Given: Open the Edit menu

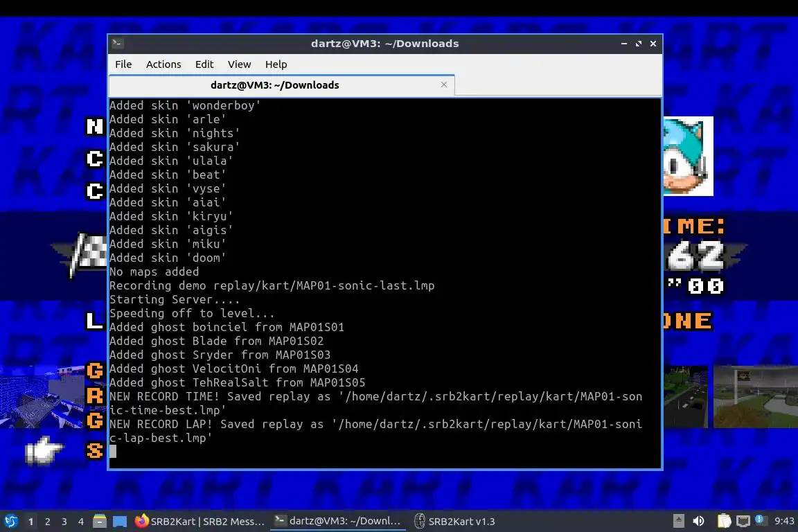Looking at the screenshot, I should pos(204,64).
